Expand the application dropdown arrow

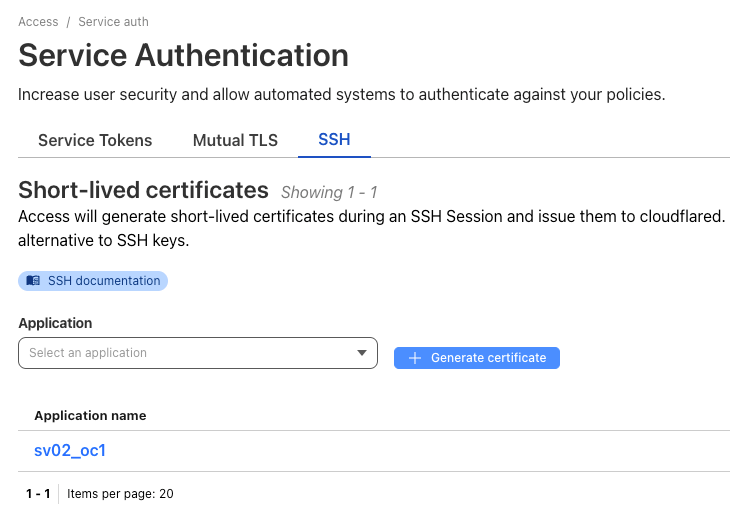coord(362,353)
